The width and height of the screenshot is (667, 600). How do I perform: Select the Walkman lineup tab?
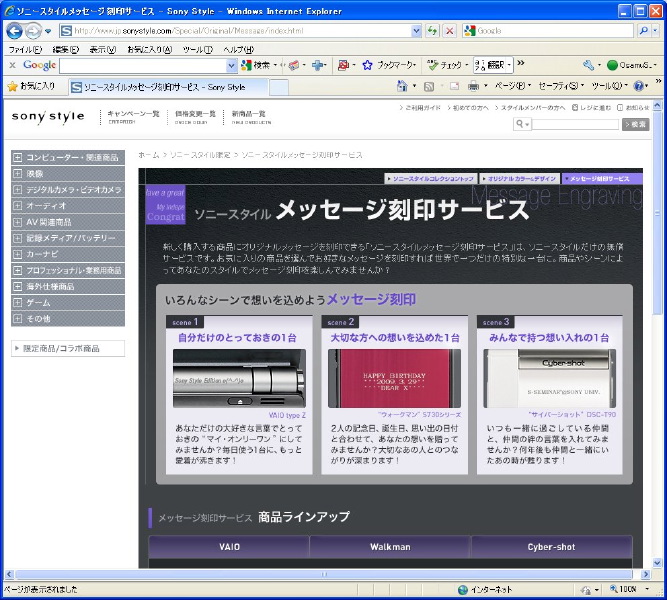tap(390, 547)
